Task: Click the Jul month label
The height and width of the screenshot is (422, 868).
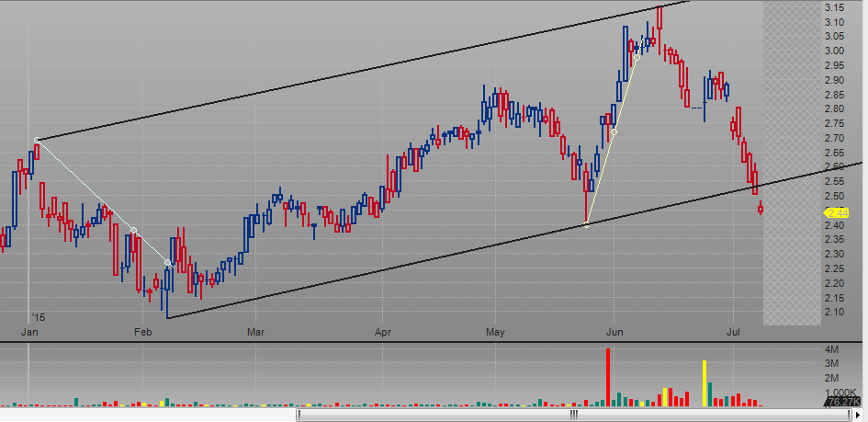Action: [x=734, y=332]
